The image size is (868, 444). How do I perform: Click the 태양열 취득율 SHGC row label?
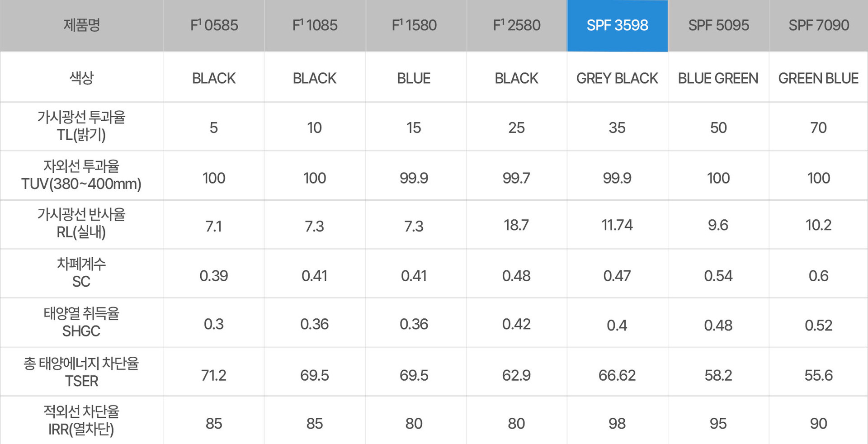pyautogui.click(x=81, y=322)
